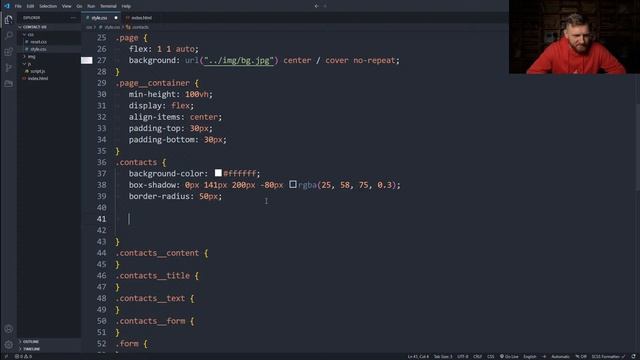Click the navigate forward arrow in title bar
640x360 pixels.
[x=325, y=6]
